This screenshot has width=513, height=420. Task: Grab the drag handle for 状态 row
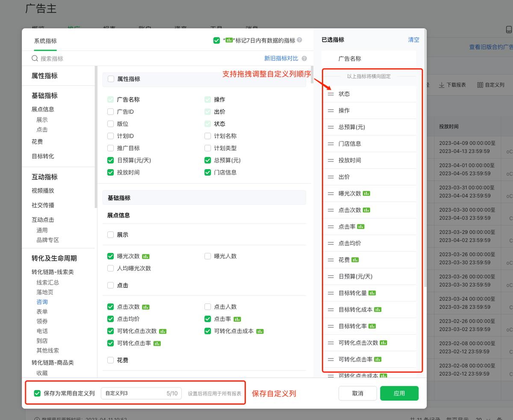coord(330,94)
